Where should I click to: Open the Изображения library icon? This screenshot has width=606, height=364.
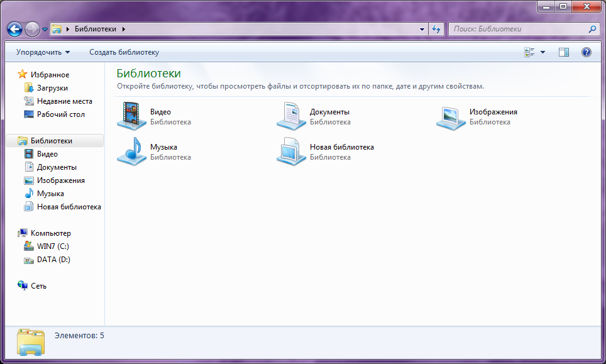coord(451,117)
